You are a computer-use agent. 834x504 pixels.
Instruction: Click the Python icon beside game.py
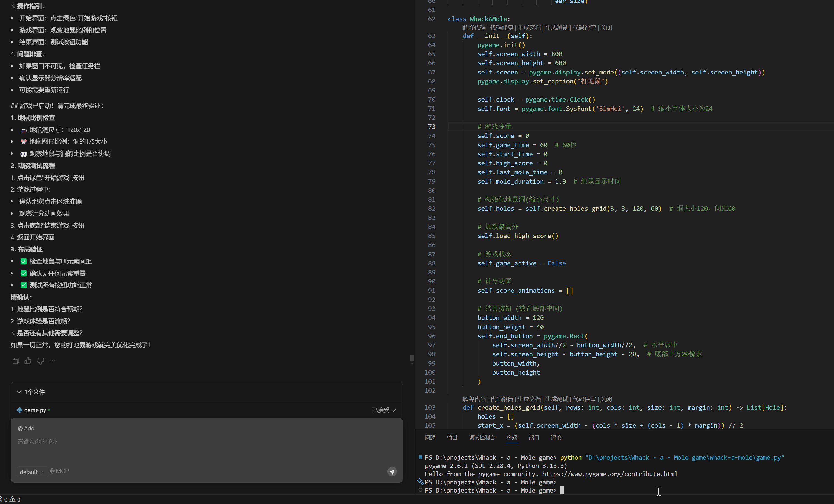20,410
